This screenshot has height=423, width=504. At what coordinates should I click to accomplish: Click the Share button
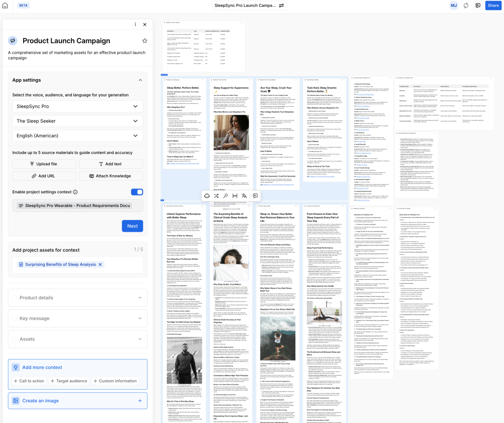pyautogui.click(x=493, y=5)
